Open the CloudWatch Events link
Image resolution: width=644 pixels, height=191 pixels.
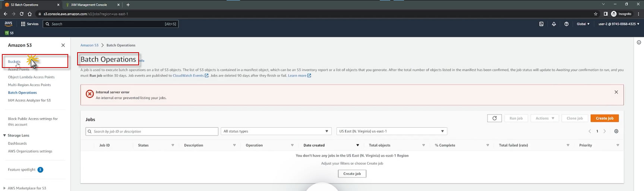[190, 75]
